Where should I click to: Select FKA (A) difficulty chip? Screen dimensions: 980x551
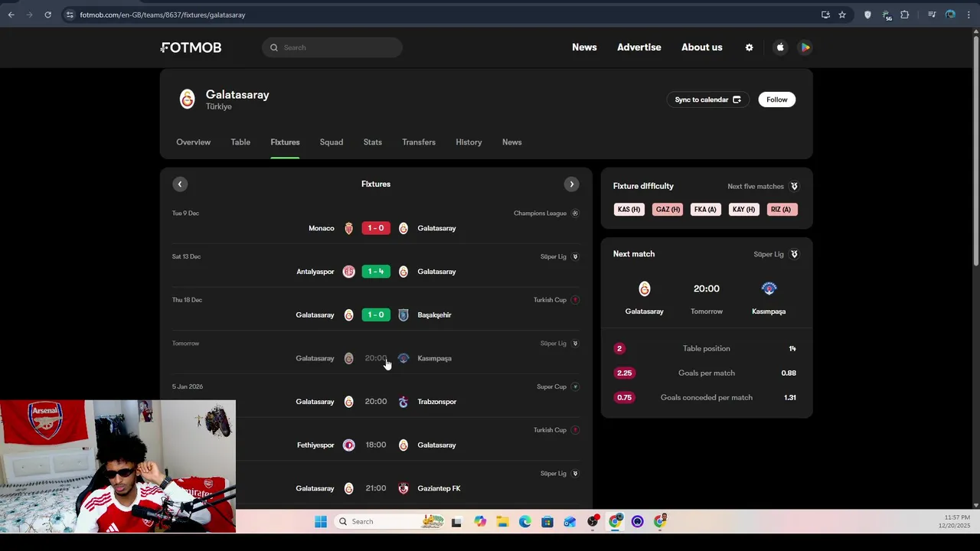[x=705, y=210]
